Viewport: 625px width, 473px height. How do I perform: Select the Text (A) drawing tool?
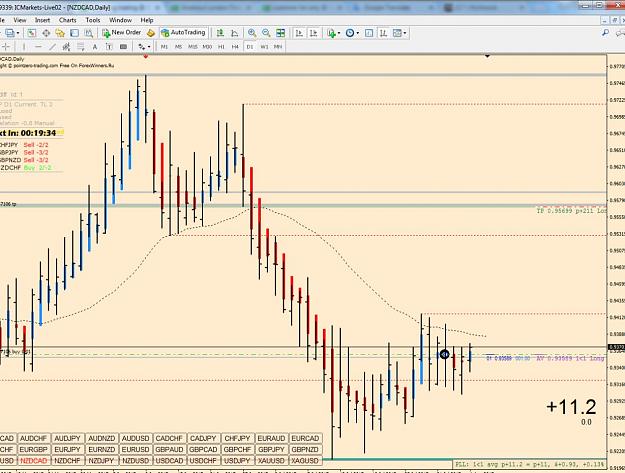pyautogui.click(x=95, y=47)
